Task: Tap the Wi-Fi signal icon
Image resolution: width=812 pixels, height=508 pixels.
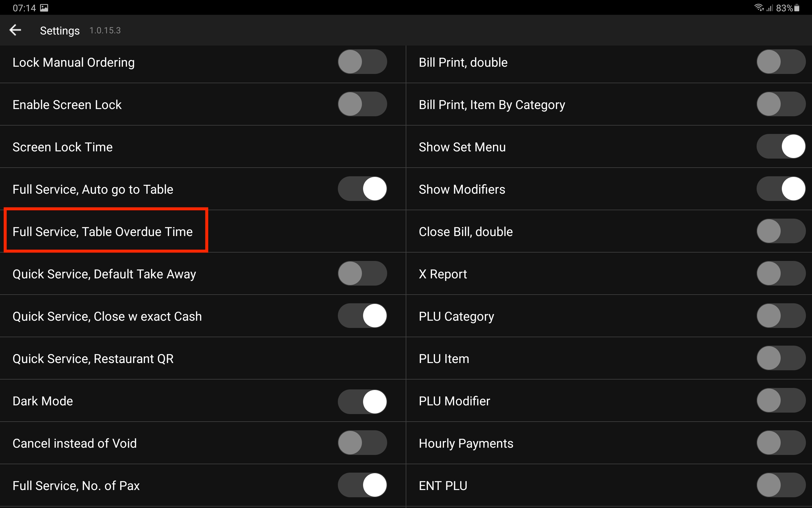Action: [759, 7]
